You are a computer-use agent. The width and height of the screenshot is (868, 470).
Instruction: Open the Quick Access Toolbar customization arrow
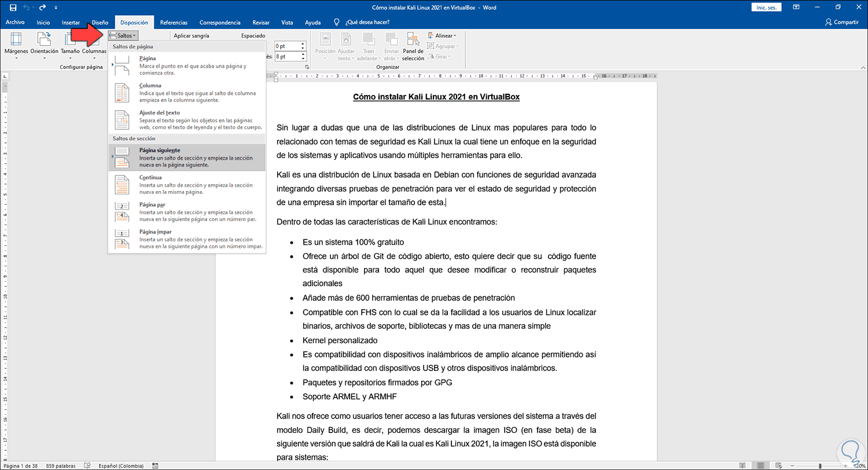[x=55, y=8]
